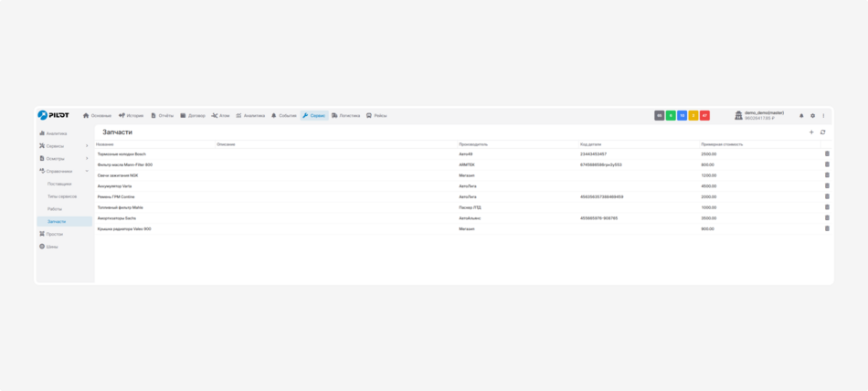The width and height of the screenshot is (868, 391).
Task: Click trash icon for Крышка радиатора Valeo
Action: (x=827, y=228)
